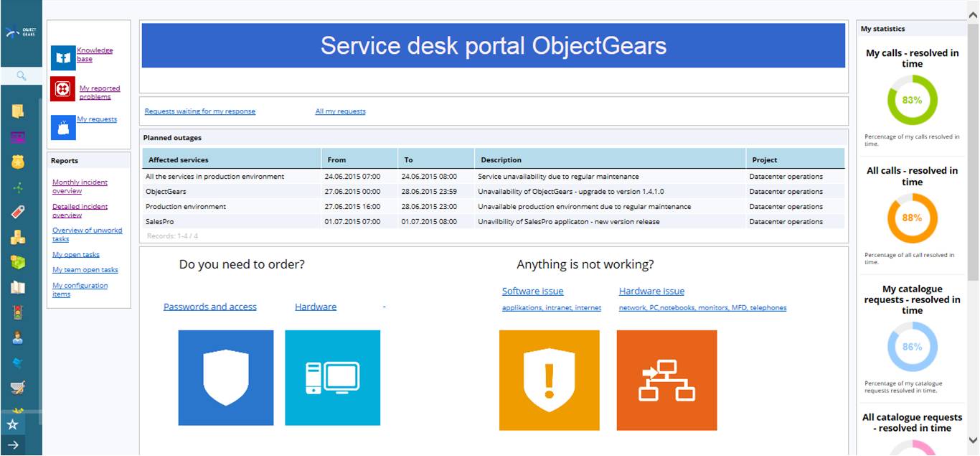Click the Knowledge base blue book icon

(63, 57)
